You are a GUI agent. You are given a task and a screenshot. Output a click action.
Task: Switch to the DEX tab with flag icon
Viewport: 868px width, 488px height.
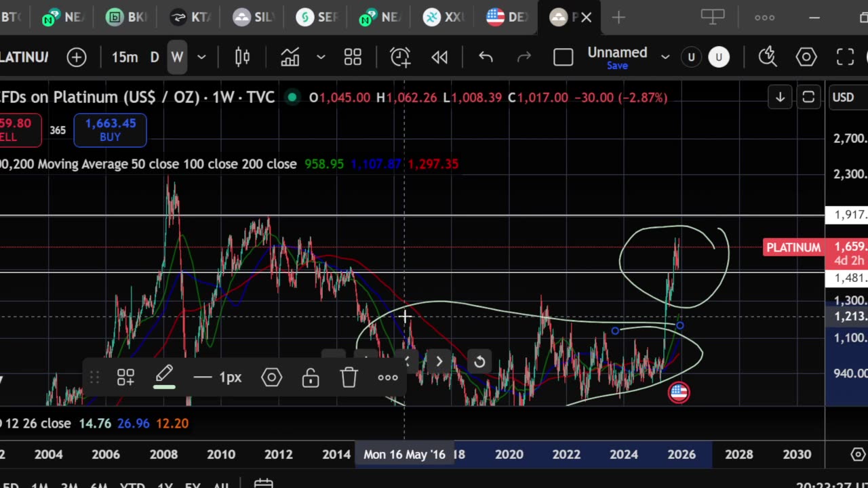click(x=507, y=18)
